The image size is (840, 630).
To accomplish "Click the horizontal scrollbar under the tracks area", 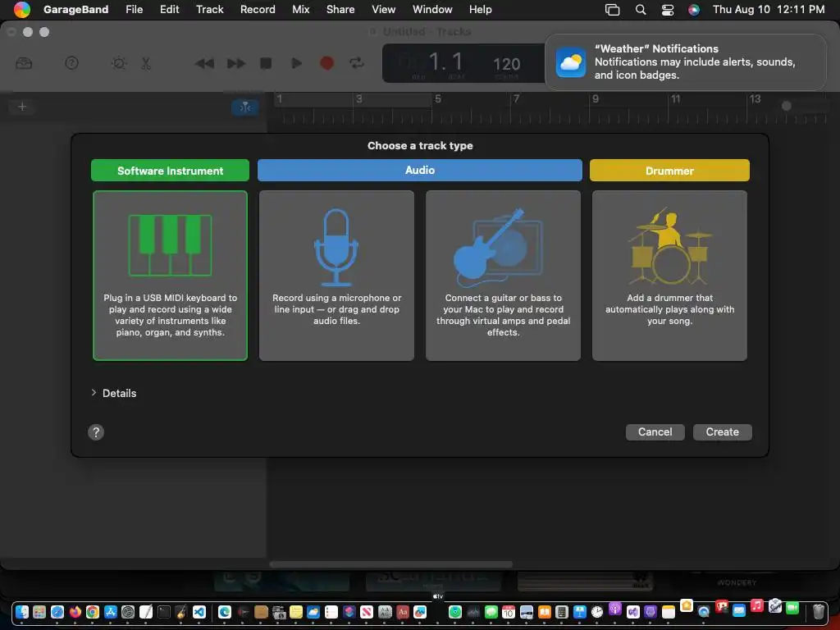I will [x=391, y=564].
